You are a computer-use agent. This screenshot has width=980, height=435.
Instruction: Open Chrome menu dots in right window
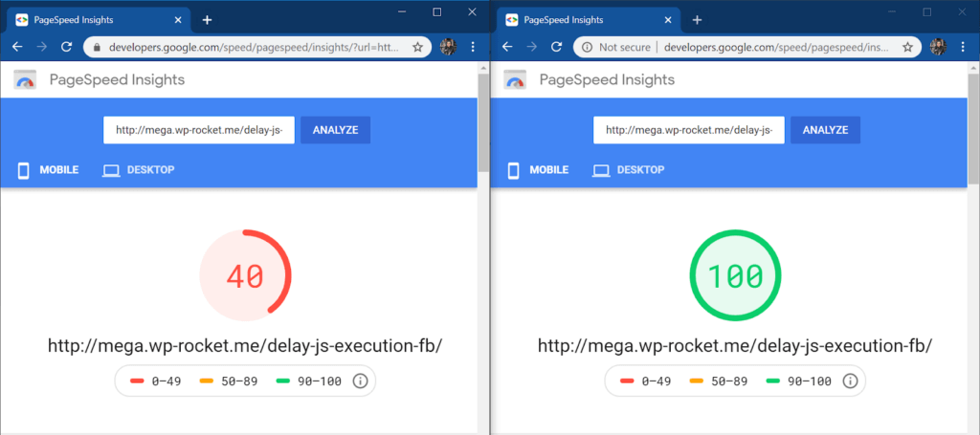tap(963, 47)
